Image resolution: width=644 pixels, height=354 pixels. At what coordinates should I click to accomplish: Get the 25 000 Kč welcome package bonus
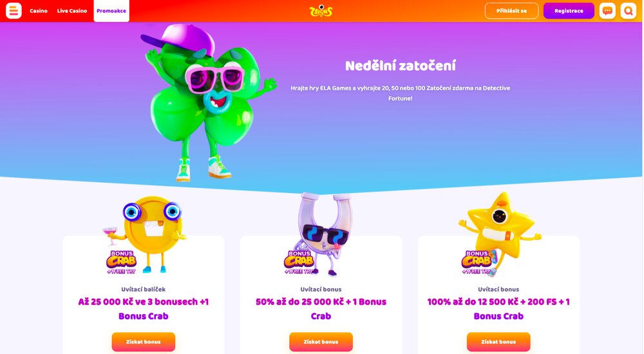click(x=144, y=342)
